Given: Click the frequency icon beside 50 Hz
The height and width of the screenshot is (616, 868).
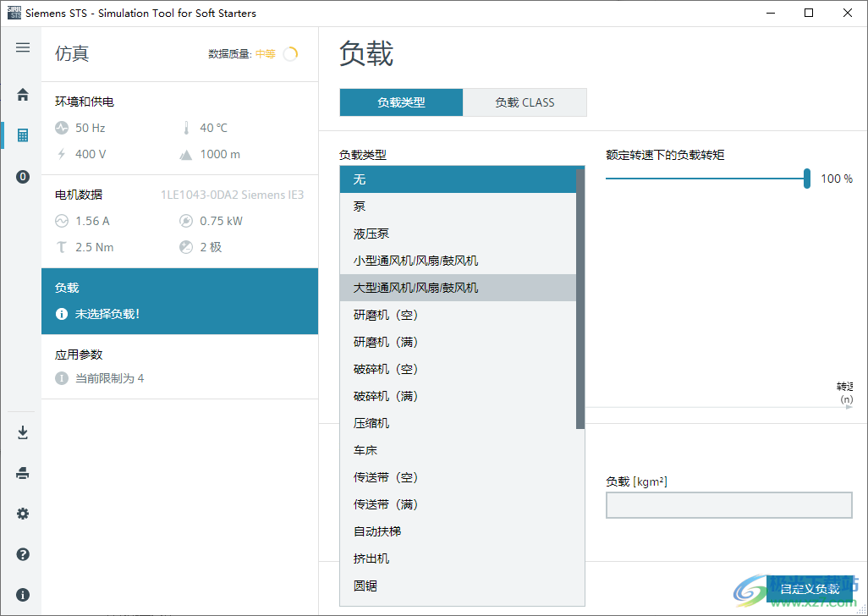Looking at the screenshot, I should point(62,128).
